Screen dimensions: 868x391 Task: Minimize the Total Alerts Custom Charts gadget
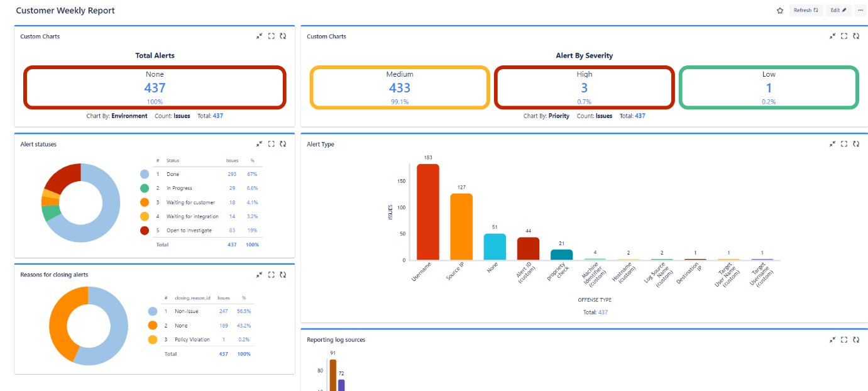(x=259, y=36)
